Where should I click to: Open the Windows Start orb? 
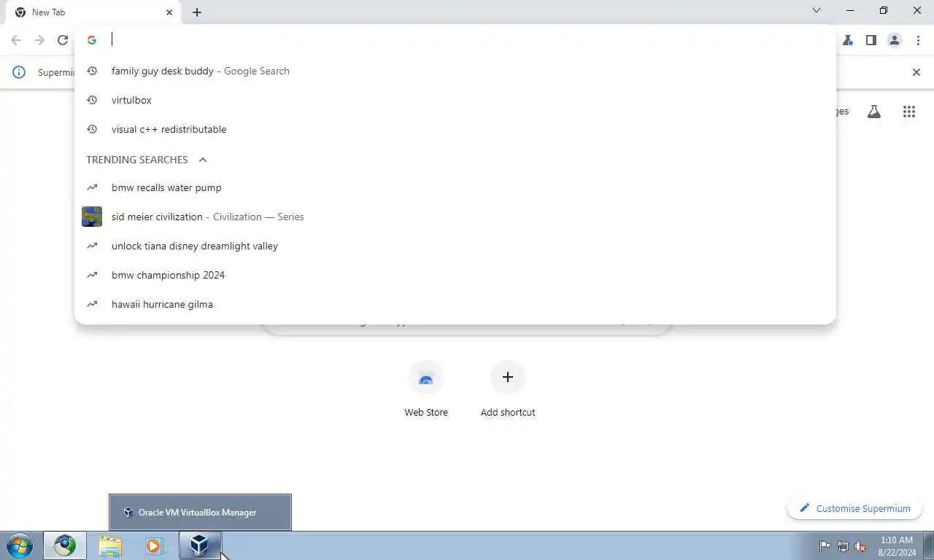point(20,545)
